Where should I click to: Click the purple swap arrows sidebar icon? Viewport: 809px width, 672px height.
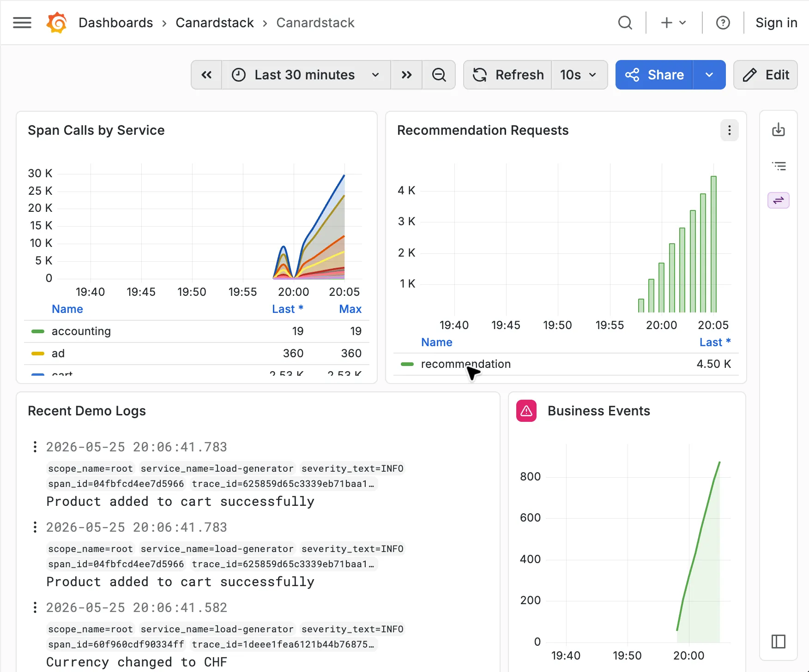pos(779,200)
